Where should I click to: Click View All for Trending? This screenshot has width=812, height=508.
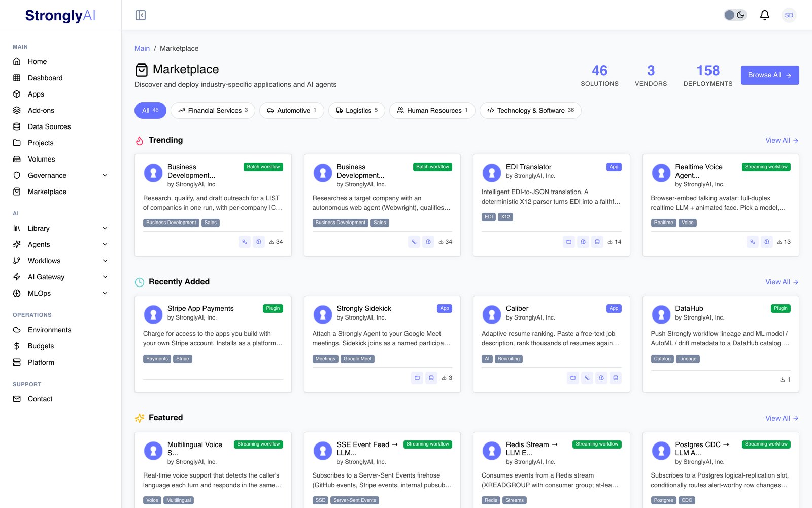pos(782,140)
